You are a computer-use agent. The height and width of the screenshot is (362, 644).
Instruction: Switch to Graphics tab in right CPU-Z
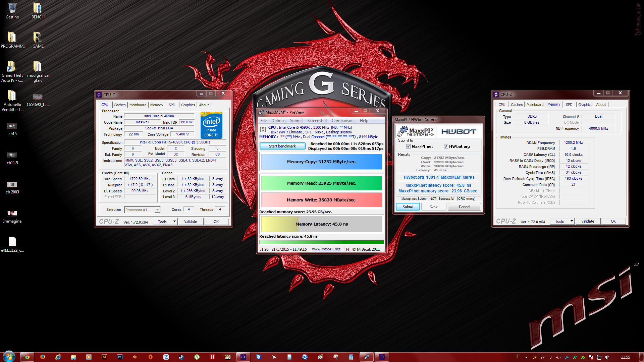585,105
